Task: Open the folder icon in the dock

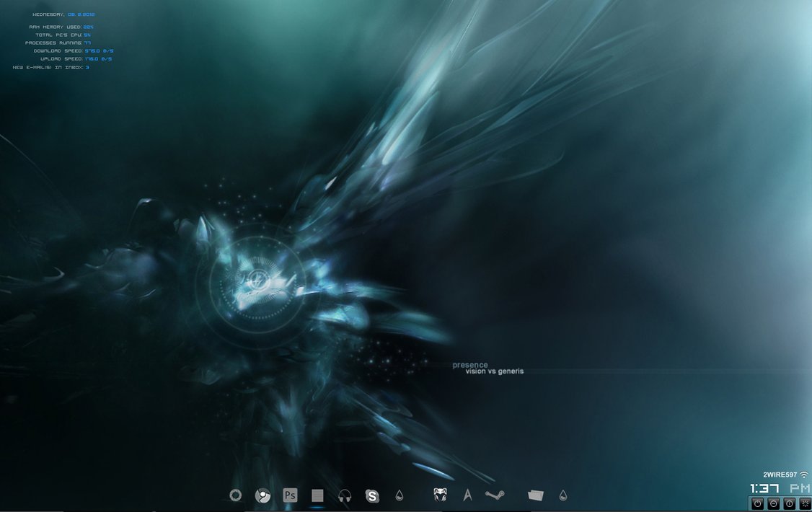Action: coord(536,495)
